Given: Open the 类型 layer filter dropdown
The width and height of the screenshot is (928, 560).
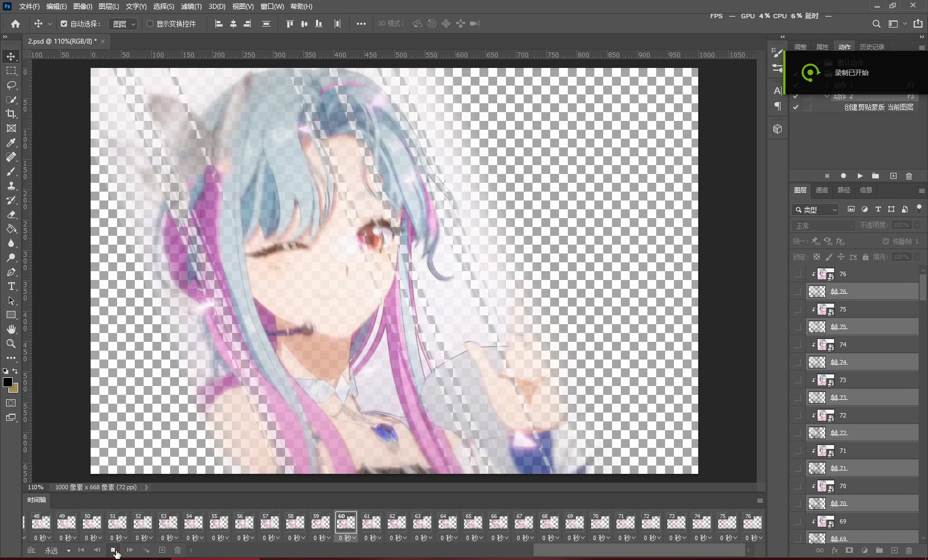Looking at the screenshot, I should 816,210.
